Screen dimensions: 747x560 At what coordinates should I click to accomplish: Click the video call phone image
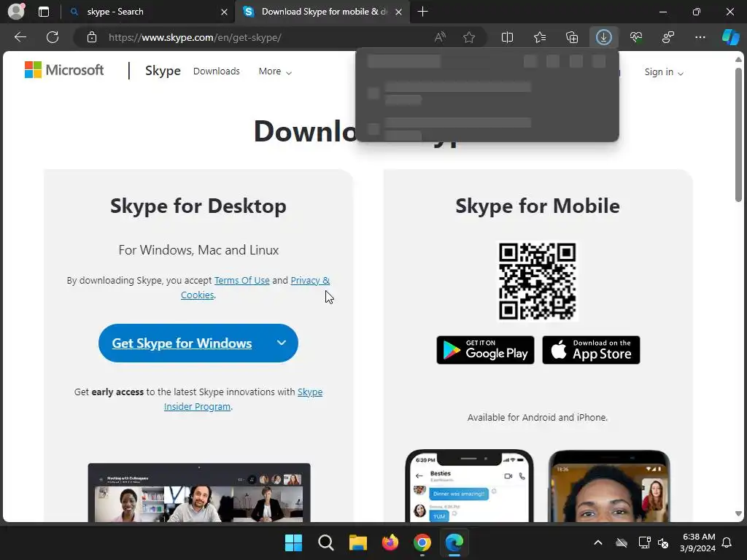pos(609,486)
